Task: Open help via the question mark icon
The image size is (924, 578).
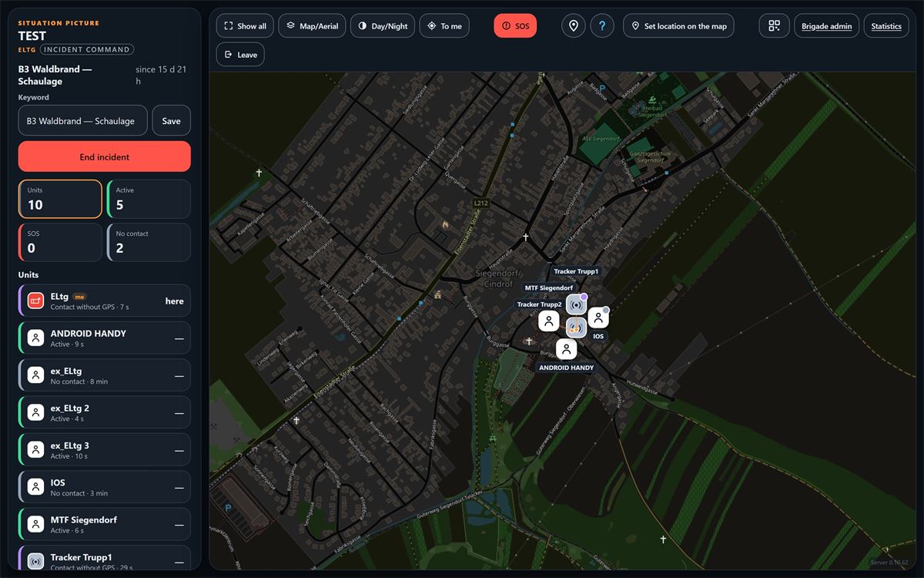Action: click(602, 26)
